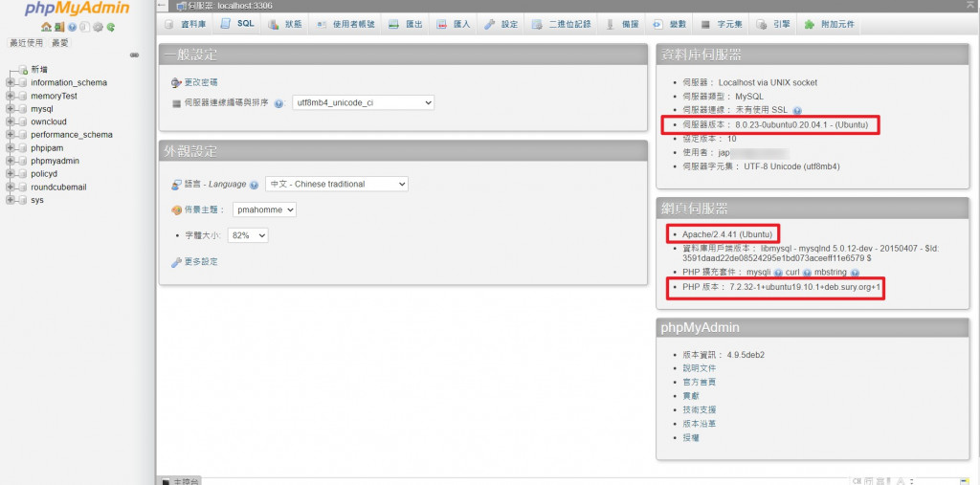
Task: Open the 附加元件 tab
Action: (x=830, y=24)
